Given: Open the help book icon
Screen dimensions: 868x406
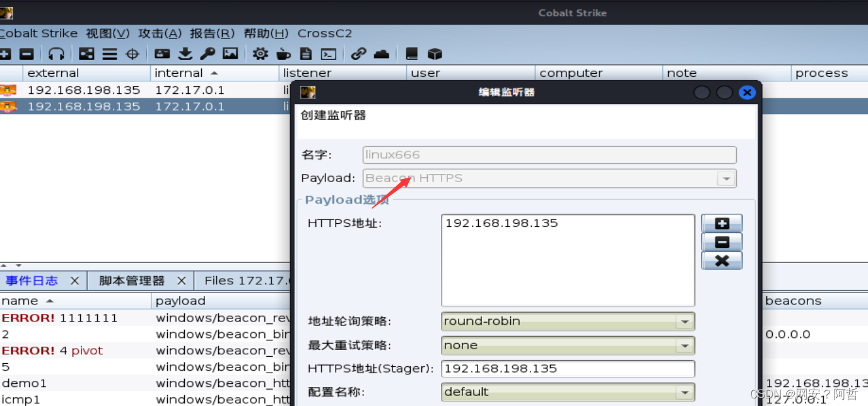Looking at the screenshot, I should tap(411, 54).
